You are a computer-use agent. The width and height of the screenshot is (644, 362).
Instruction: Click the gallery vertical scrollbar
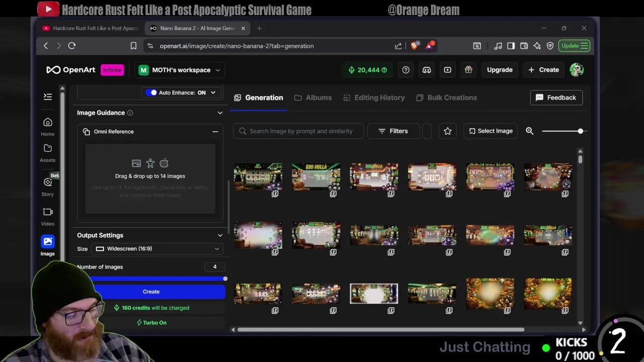click(580, 159)
